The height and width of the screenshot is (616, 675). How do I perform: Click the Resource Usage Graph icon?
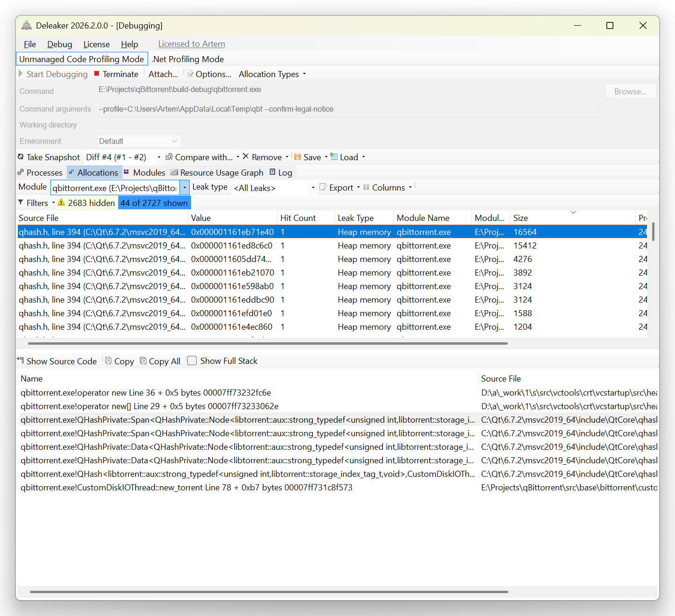tap(174, 172)
